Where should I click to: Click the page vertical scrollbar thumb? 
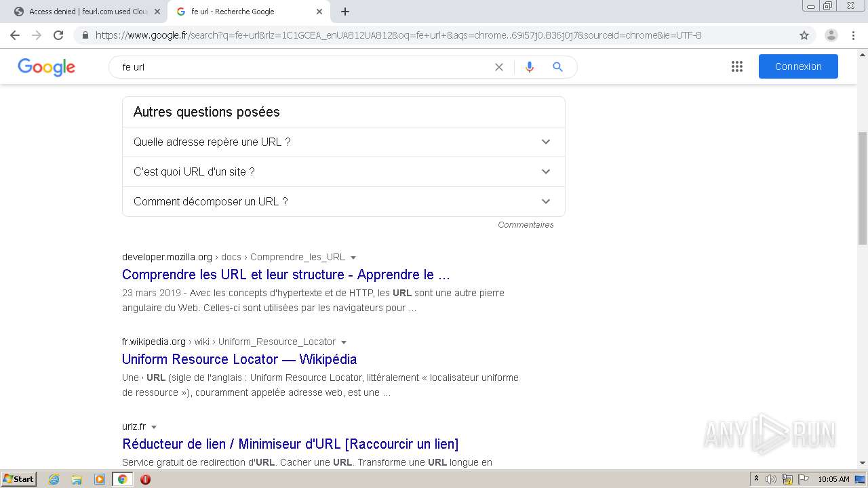(863, 188)
